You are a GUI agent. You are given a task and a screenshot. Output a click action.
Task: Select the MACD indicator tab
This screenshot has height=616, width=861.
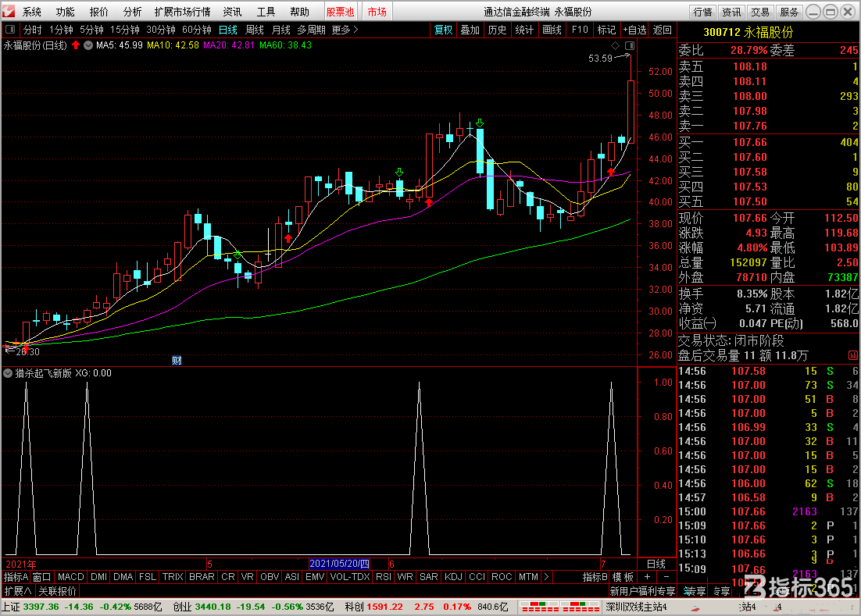71,576
